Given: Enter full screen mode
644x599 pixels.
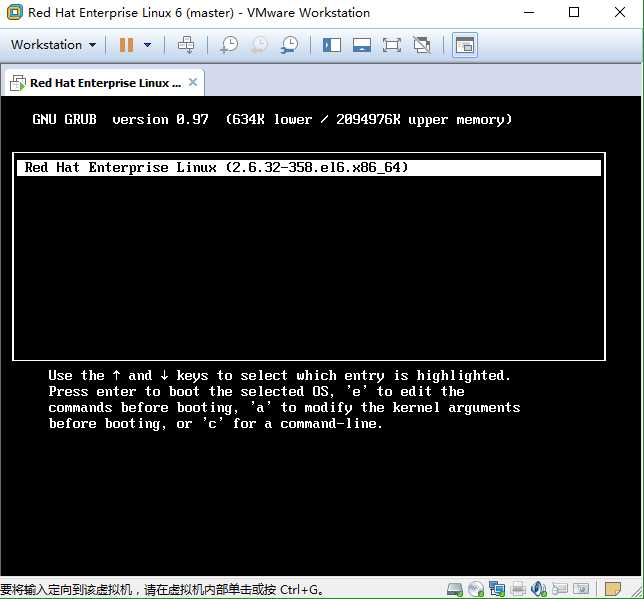Looking at the screenshot, I should [392, 45].
